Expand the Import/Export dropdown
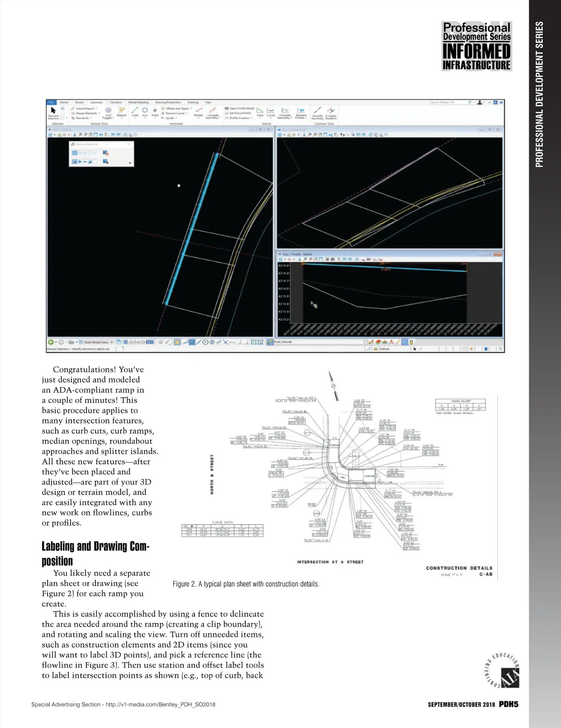The height and width of the screenshot is (728, 561). (85, 108)
